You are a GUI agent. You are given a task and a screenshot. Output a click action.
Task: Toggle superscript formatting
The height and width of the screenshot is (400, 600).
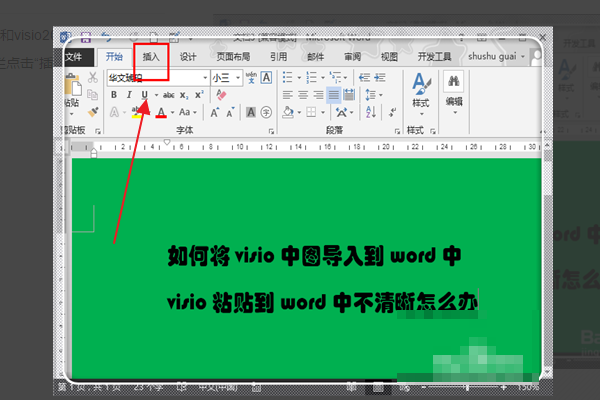click(199, 95)
